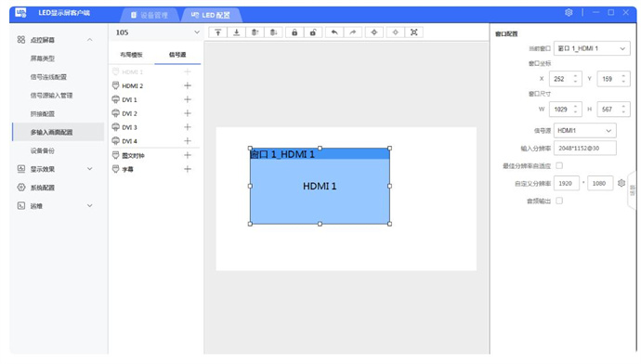Image resolution: width=641 pixels, height=364 pixels.
Task: Open 设备备份 in the sidebar
Action: (x=43, y=150)
